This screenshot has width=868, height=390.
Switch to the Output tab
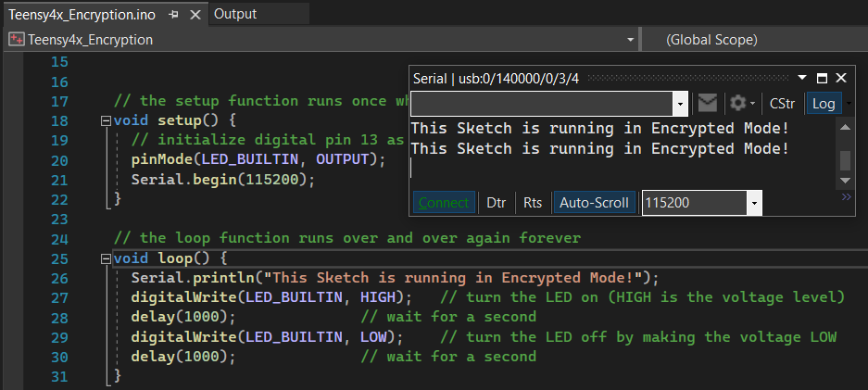pyautogui.click(x=235, y=15)
